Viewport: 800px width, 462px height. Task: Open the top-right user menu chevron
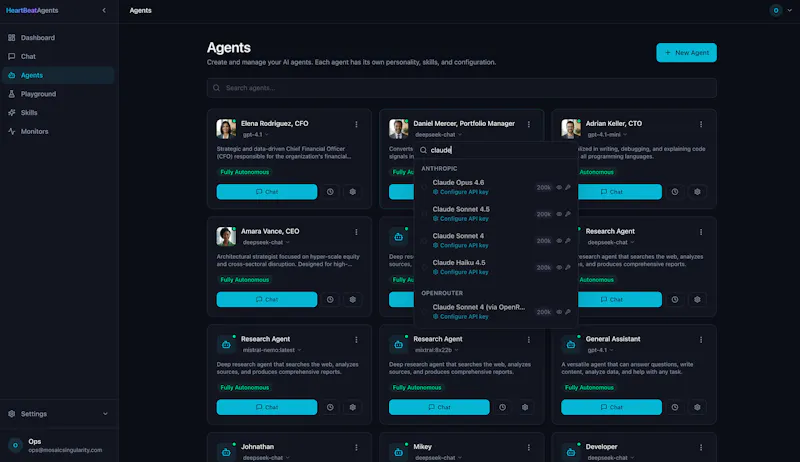(x=790, y=10)
